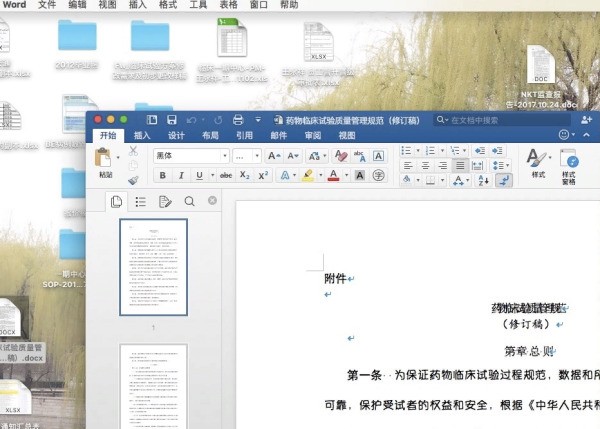Switch to the 设计 ribbon tab
Screen dimensions: 600x429
[176, 135]
